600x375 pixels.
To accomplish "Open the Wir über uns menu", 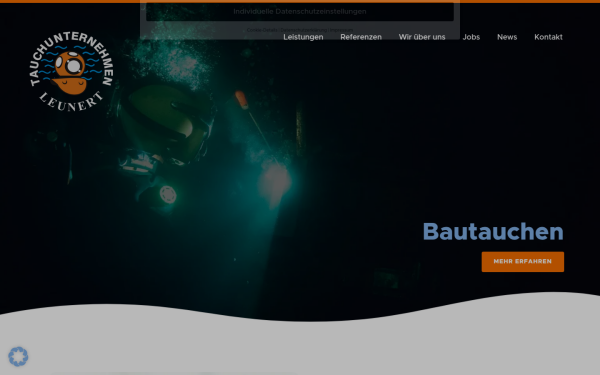I will pyautogui.click(x=422, y=37).
